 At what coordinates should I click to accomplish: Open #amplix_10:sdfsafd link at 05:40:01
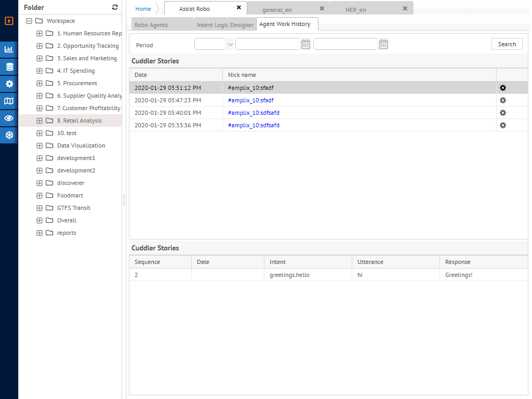point(254,113)
